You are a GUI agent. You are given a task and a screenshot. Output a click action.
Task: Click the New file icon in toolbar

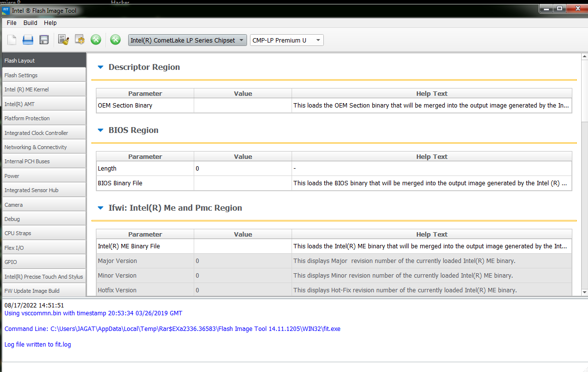[12, 40]
